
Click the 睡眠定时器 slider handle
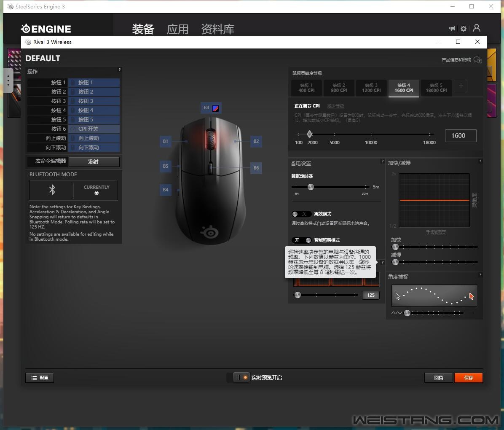pyautogui.click(x=311, y=187)
